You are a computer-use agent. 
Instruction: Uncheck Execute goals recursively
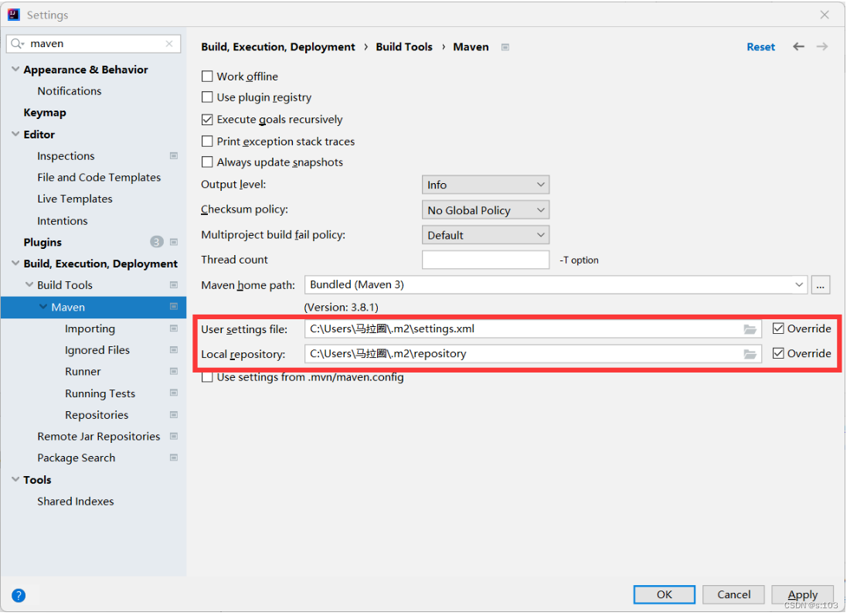pos(208,120)
